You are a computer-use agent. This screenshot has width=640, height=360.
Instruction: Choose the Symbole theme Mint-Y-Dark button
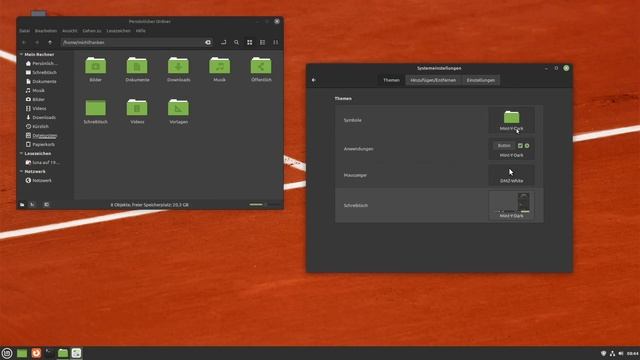click(511, 120)
